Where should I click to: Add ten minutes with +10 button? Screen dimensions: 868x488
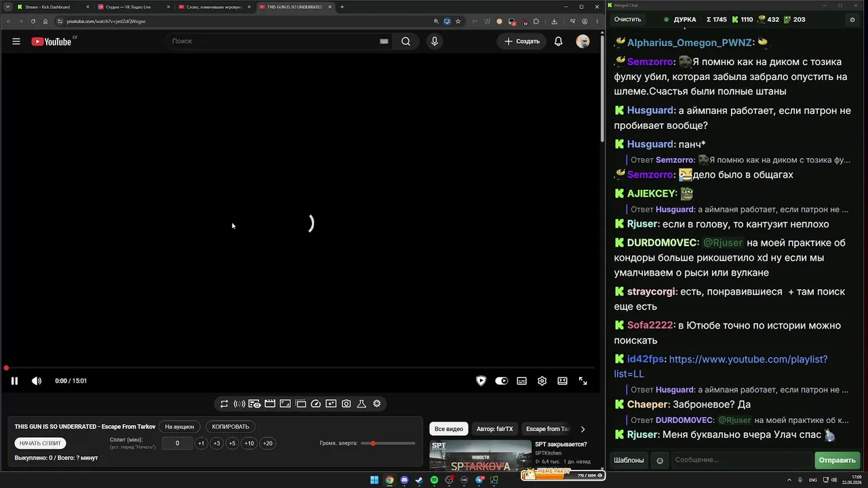250,443
